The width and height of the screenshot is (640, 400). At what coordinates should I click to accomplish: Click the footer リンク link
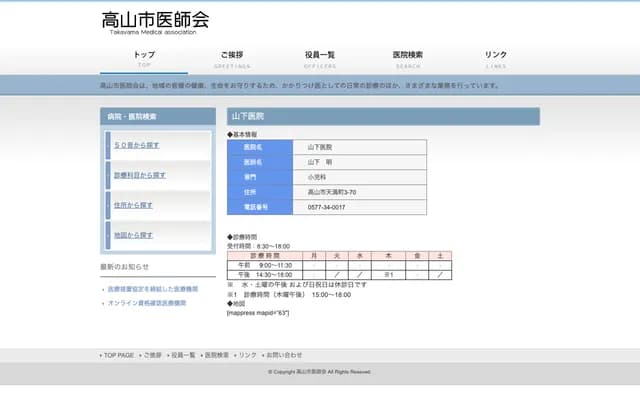coord(247,355)
